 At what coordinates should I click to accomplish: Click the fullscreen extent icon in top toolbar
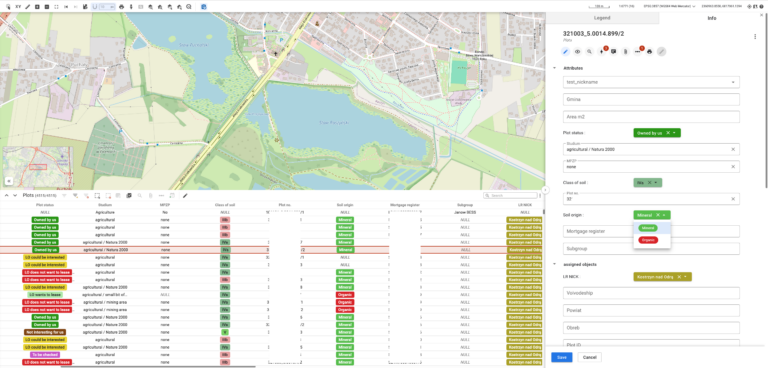pos(56,7)
